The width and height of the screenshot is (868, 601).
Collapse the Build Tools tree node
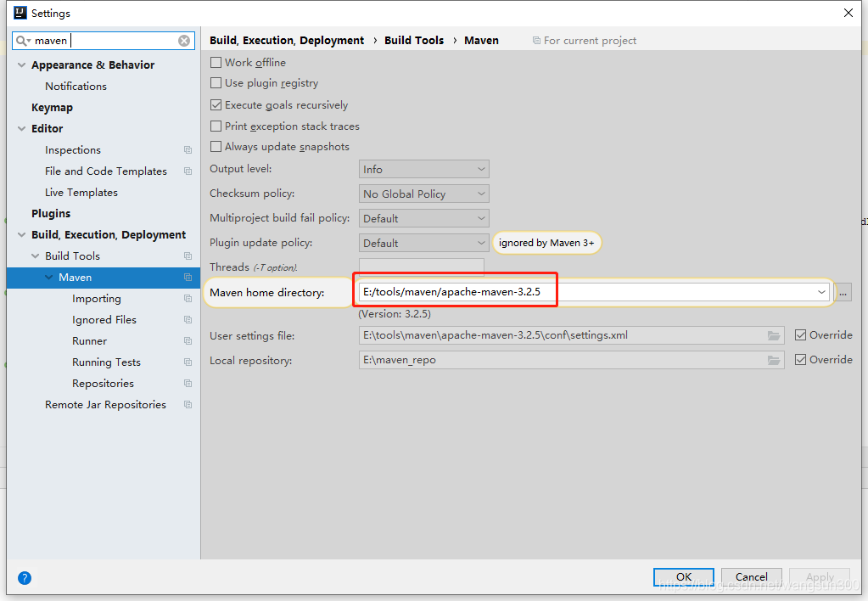click(36, 256)
